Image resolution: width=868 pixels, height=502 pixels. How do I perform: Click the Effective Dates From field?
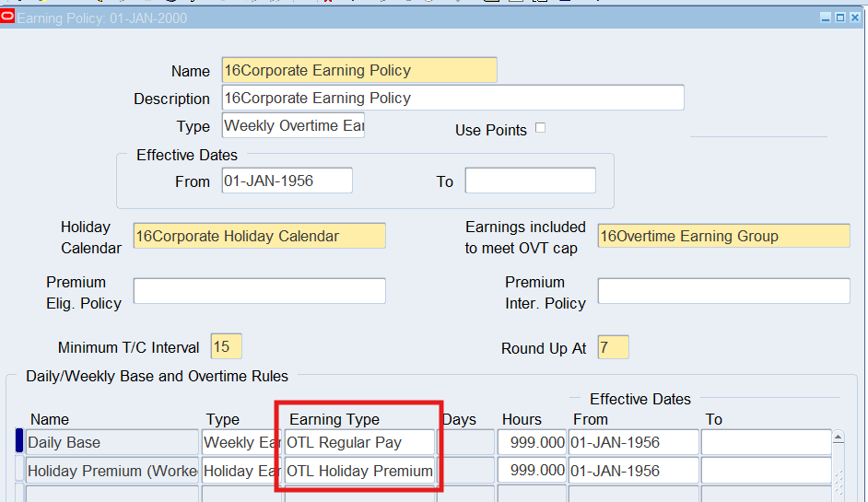(287, 181)
